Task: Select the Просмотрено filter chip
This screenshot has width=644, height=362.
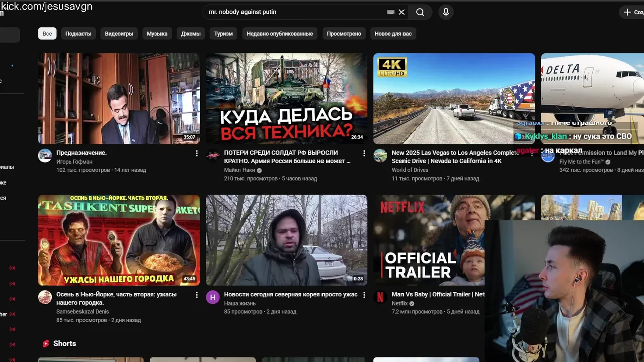Action: 344,34
